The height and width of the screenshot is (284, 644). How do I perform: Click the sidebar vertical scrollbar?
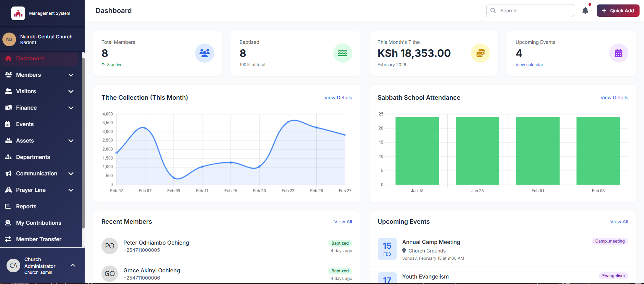pyautogui.click(x=83, y=144)
